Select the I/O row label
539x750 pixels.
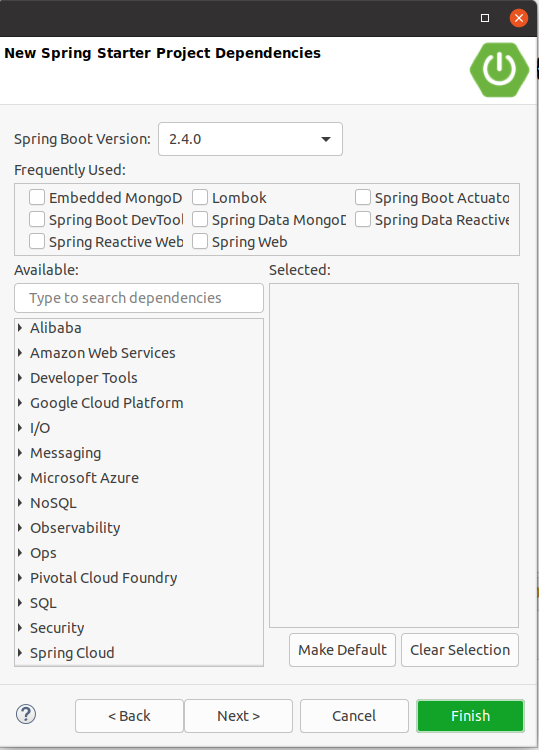[x=40, y=428]
